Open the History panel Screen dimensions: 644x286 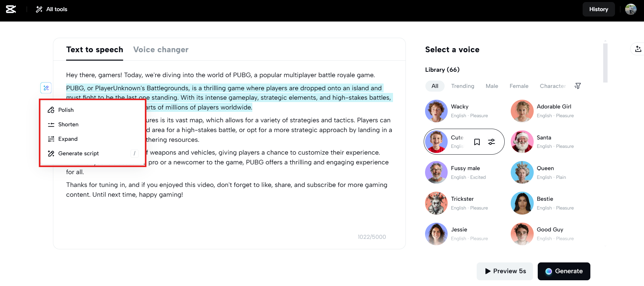[598, 9]
